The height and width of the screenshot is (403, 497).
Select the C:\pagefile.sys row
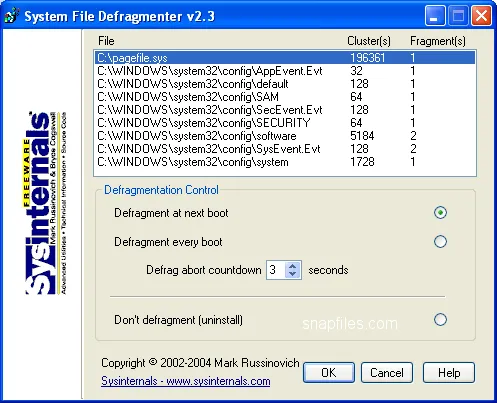click(x=285, y=58)
